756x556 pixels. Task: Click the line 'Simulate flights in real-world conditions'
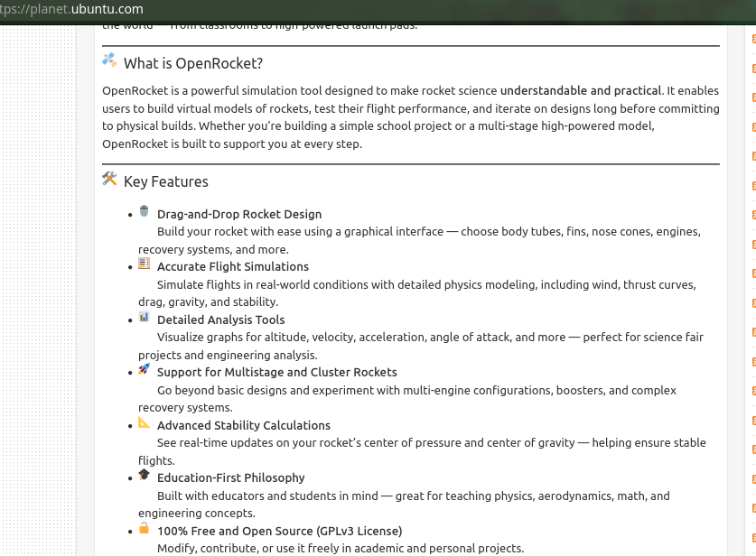[426, 284]
